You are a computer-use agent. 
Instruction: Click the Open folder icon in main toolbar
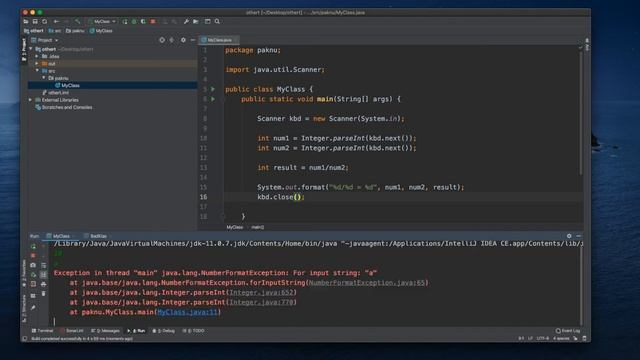pos(26,22)
